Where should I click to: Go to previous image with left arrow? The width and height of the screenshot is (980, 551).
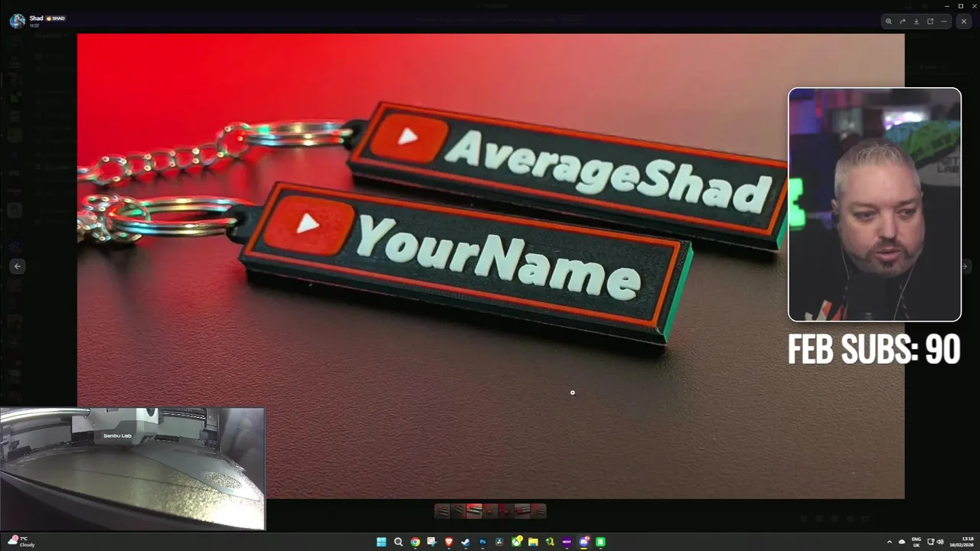pos(18,266)
